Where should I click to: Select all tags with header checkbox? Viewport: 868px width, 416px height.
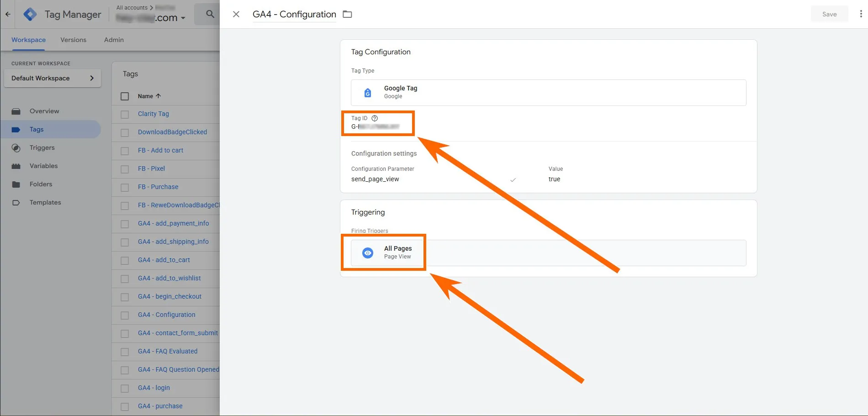(125, 96)
